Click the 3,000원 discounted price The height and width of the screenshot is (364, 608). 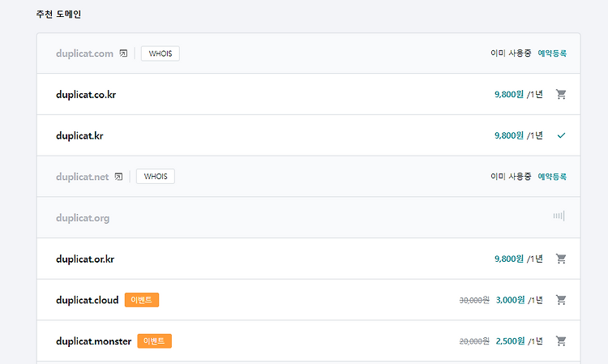coord(510,300)
